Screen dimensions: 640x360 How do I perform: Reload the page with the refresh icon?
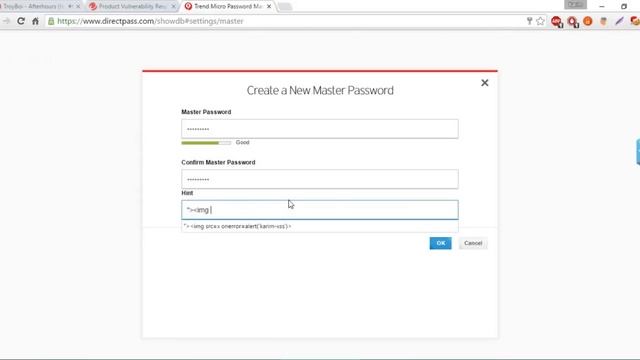point(21,21)
